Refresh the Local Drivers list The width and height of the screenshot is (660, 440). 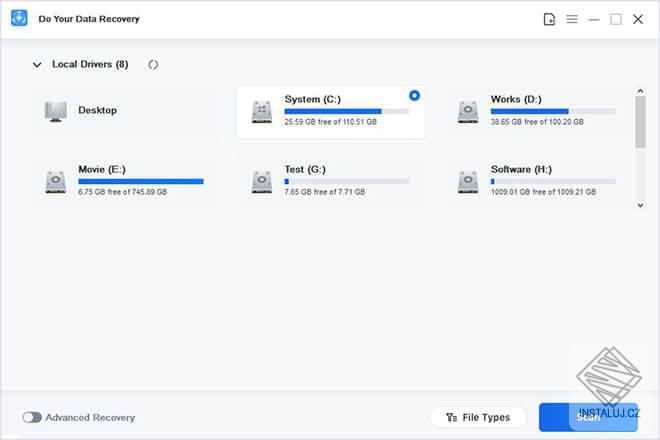tap(153, 64)
